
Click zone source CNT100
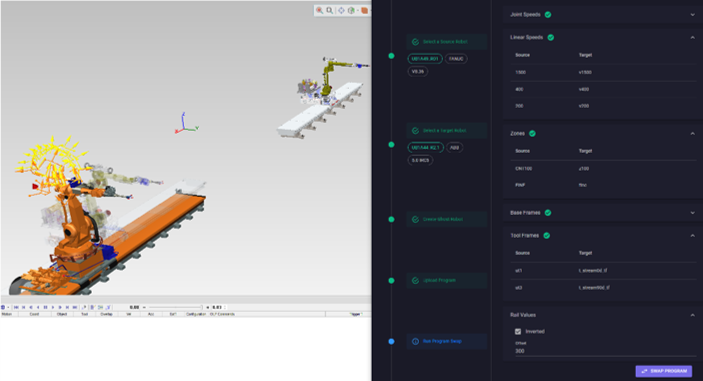click(524, 169)
